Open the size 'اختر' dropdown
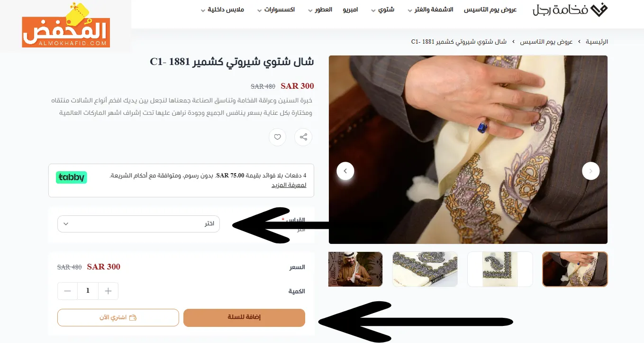Viewport: 644px width, 343px height. (138, 224)
